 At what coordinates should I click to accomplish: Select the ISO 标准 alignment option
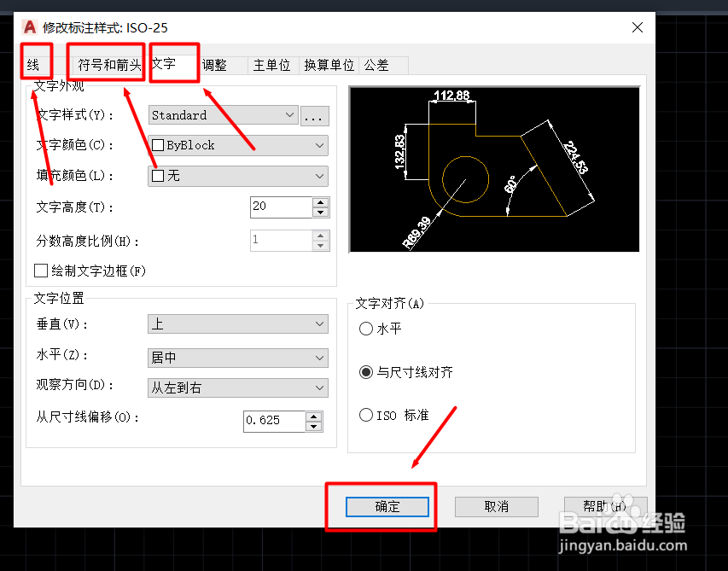point(366,414)
